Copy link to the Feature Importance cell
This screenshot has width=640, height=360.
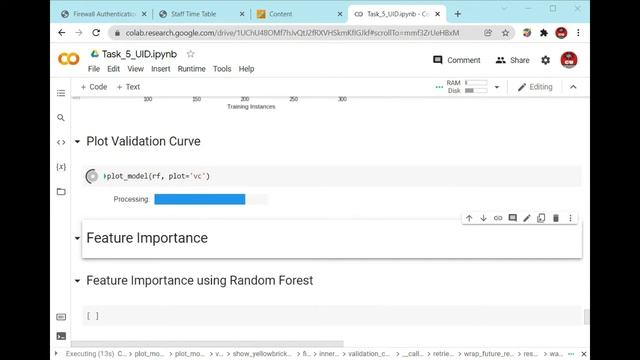(x=498, y=218)
